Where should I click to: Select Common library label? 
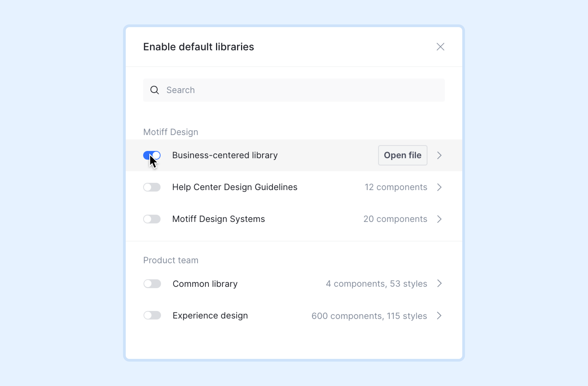pyautogui.click(x=205, y=284)
